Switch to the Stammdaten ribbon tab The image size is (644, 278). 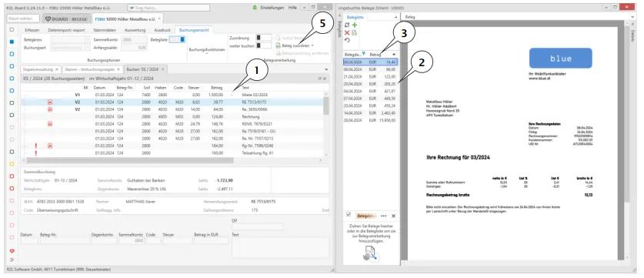105,30
